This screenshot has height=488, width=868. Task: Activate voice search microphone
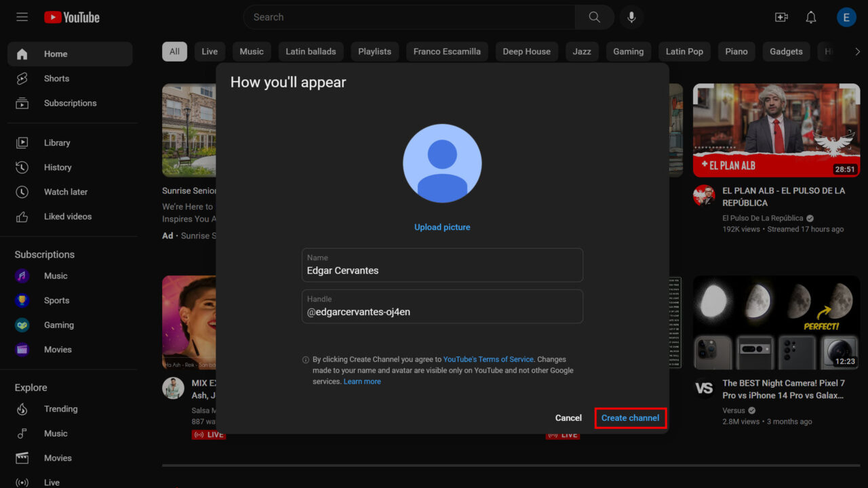(631, 17)
